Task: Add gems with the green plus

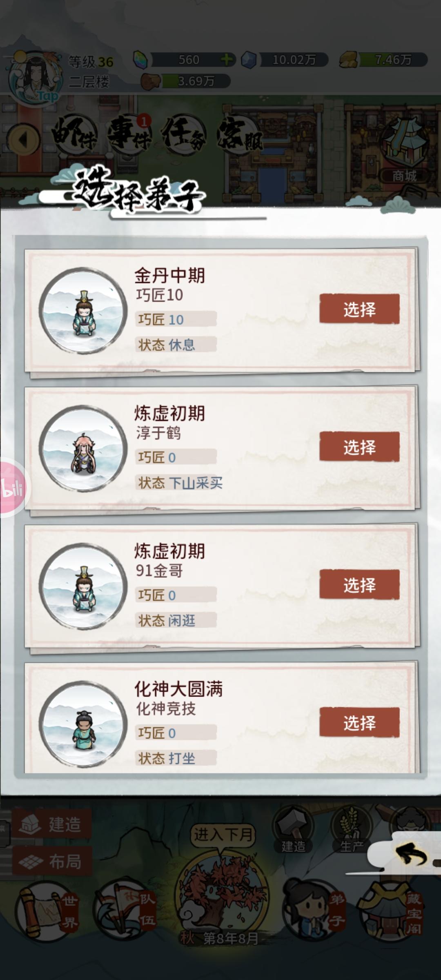Action: pyautogui.click(x=227, y=60)
